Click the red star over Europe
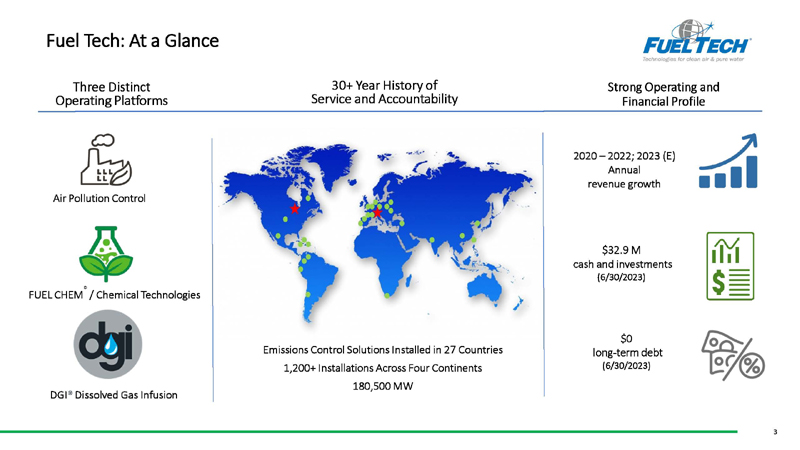800x450 pixels. 377,212
